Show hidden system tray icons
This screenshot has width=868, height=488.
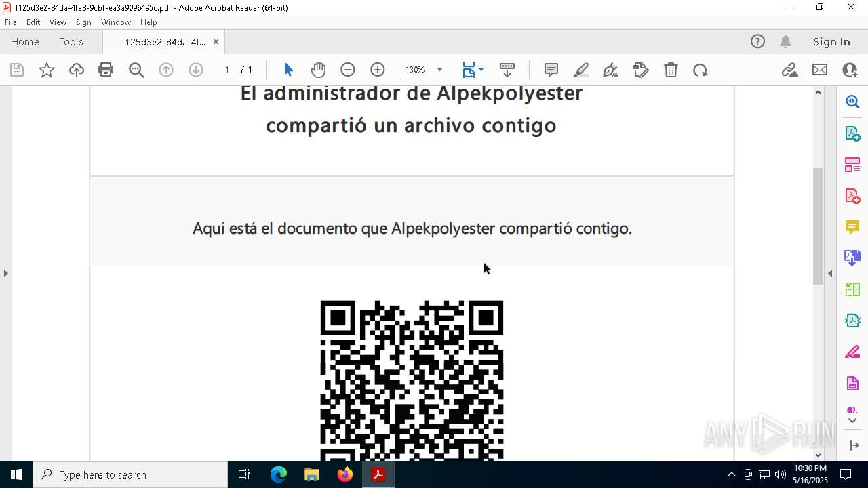point(731,474)
